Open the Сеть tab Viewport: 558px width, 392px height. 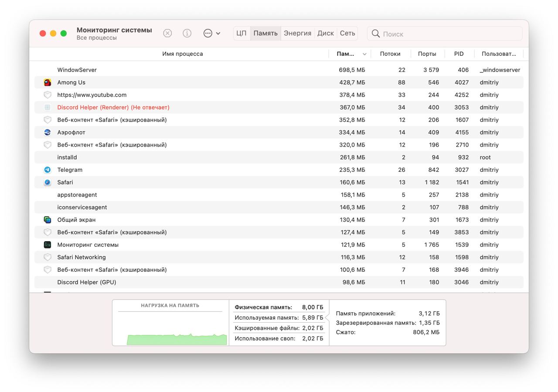click(347, 33)
